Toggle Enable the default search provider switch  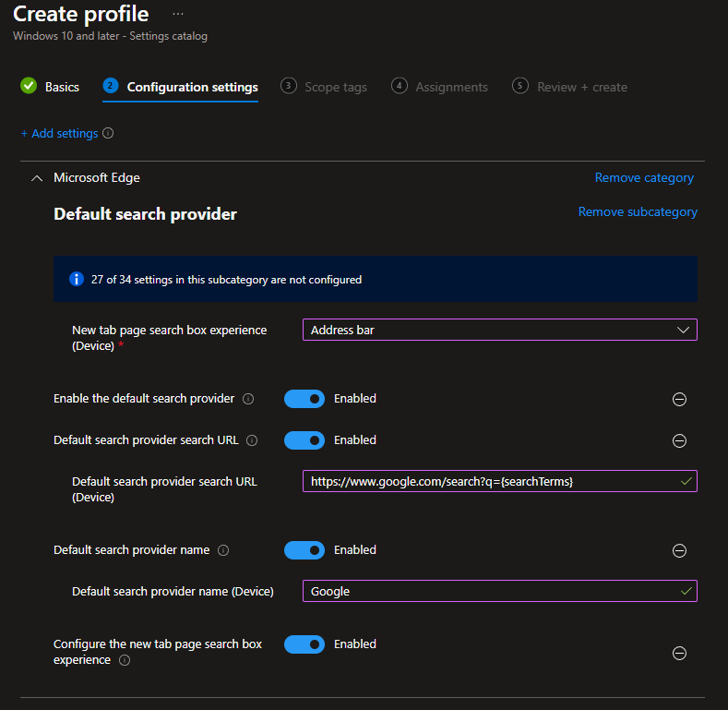[304, 399]
